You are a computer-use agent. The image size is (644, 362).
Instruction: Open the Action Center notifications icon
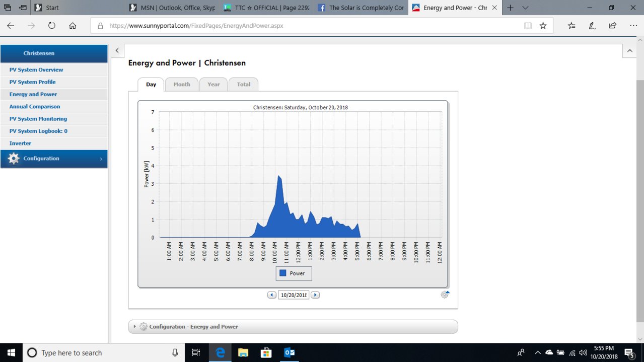pyautogui.click(x=630, y=352)
